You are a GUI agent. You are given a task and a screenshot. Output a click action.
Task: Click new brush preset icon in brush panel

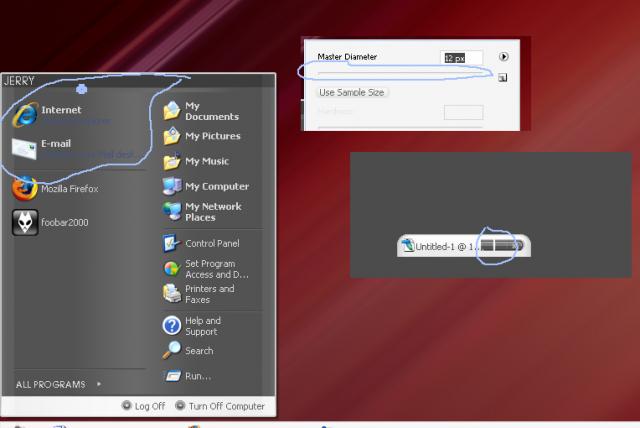click(502, 78)
